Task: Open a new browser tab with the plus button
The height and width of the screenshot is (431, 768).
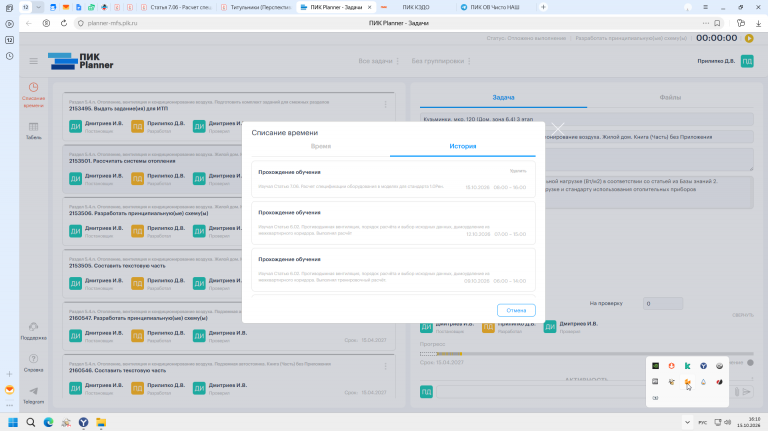Action: coord(543,7)
